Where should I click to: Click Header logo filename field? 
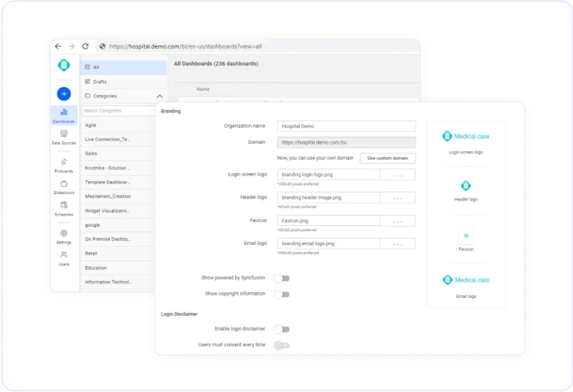pos(328,198)
